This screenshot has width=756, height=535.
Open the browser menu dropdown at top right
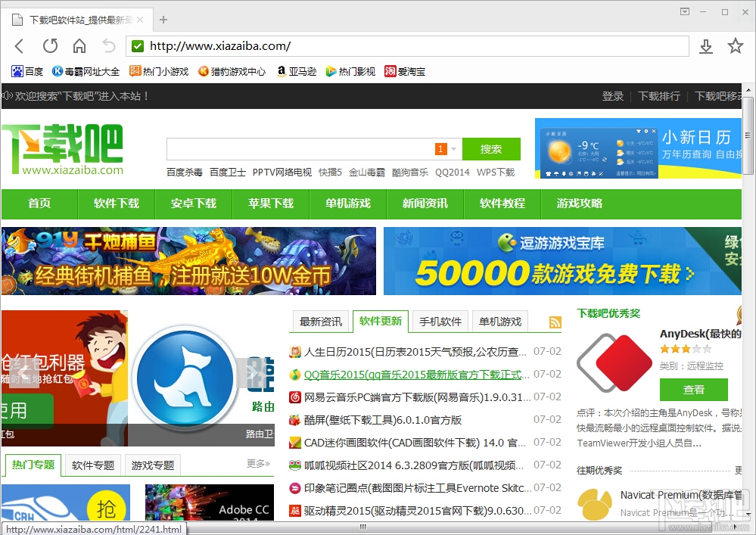pos(685,11)
